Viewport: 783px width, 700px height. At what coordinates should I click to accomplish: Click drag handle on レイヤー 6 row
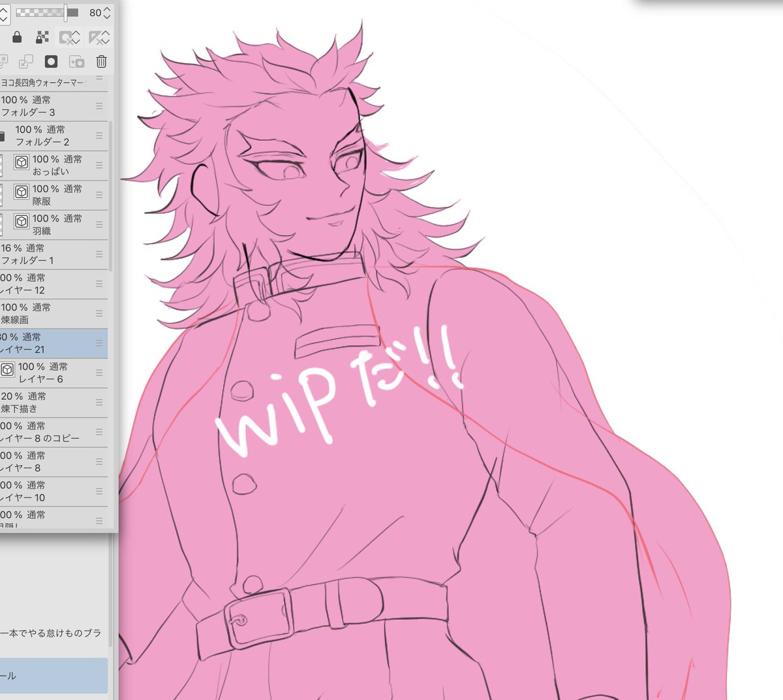coord(99,373)
